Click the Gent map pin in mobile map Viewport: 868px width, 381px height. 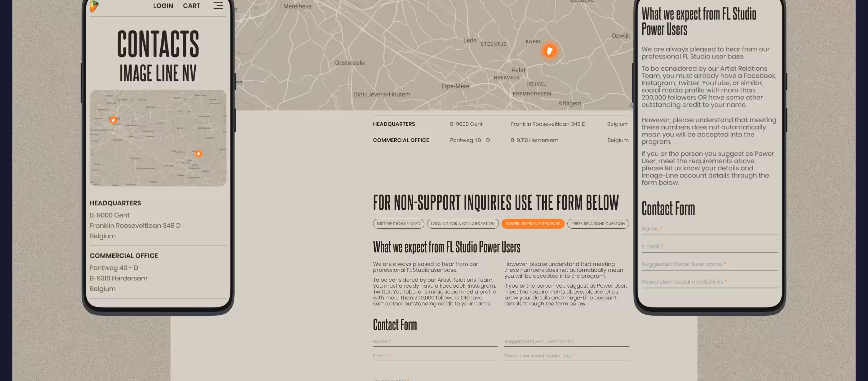pos(113,120)
